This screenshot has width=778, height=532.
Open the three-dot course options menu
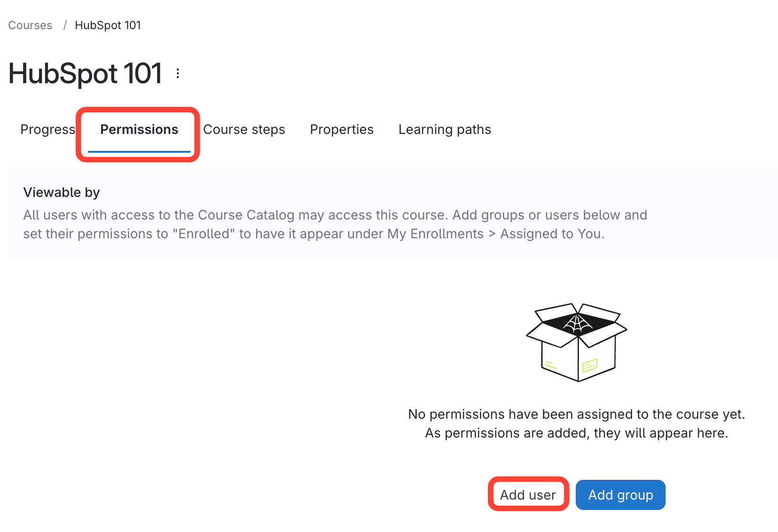point(178,73)
